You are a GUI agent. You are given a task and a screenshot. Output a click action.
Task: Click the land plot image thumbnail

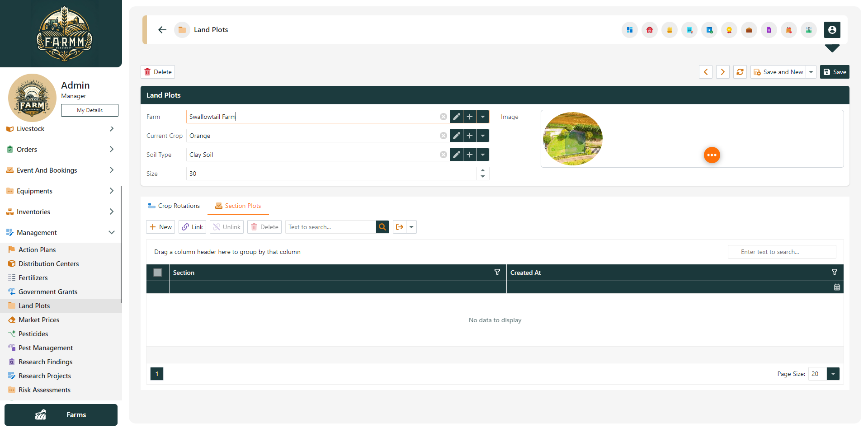[x=572, y=139]
